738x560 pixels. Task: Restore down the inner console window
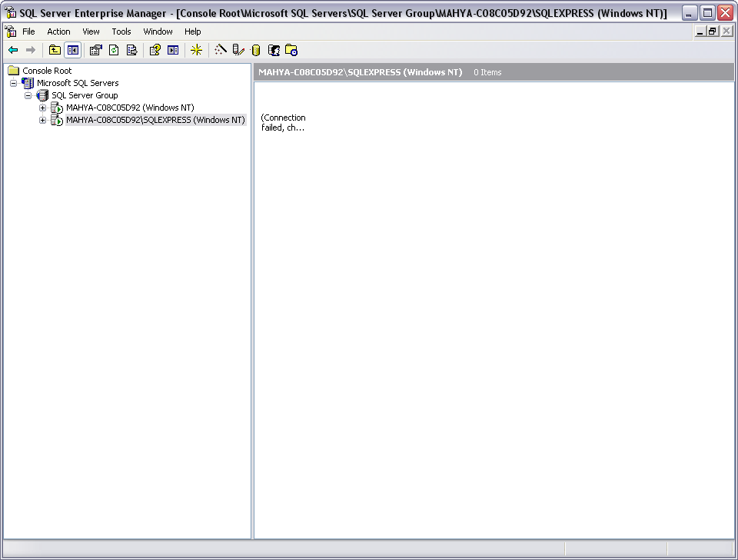coord(713,31)
